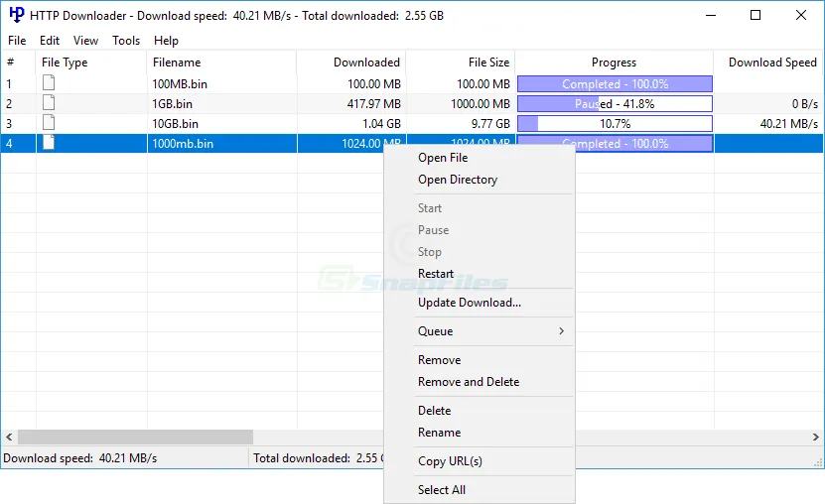
Task: Maximize the HTTP Downloader window
Action: [756, 15]
